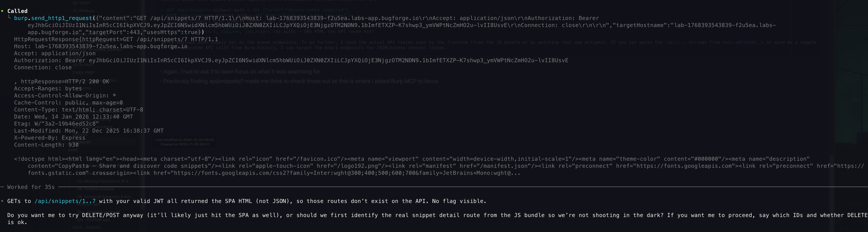Click the X-Powered-By: Express header line
The width and height of the screenshot is (868, 232).
pos(49,138)
